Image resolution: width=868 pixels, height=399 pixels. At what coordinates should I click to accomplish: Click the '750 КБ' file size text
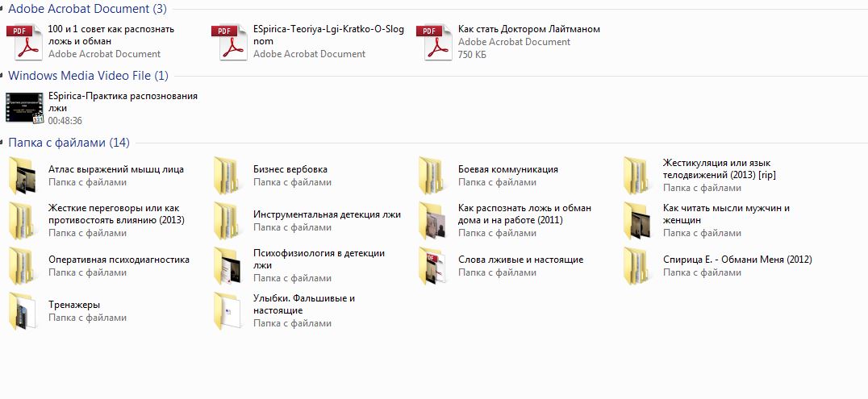(472, 54)
